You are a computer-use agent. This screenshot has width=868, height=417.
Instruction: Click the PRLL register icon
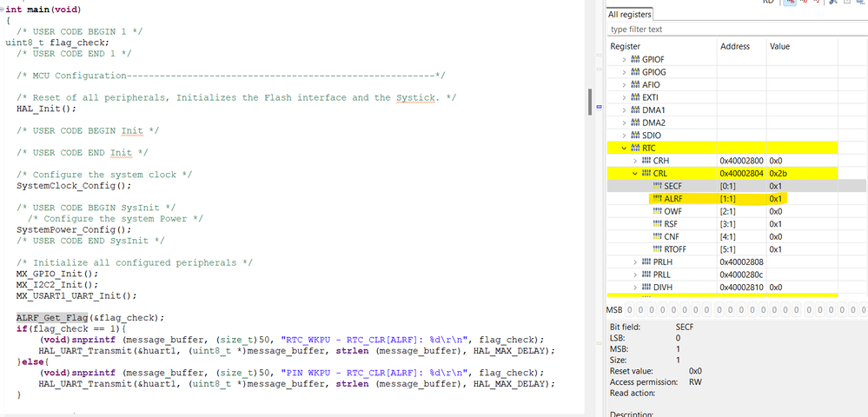(x=646, y=275)
